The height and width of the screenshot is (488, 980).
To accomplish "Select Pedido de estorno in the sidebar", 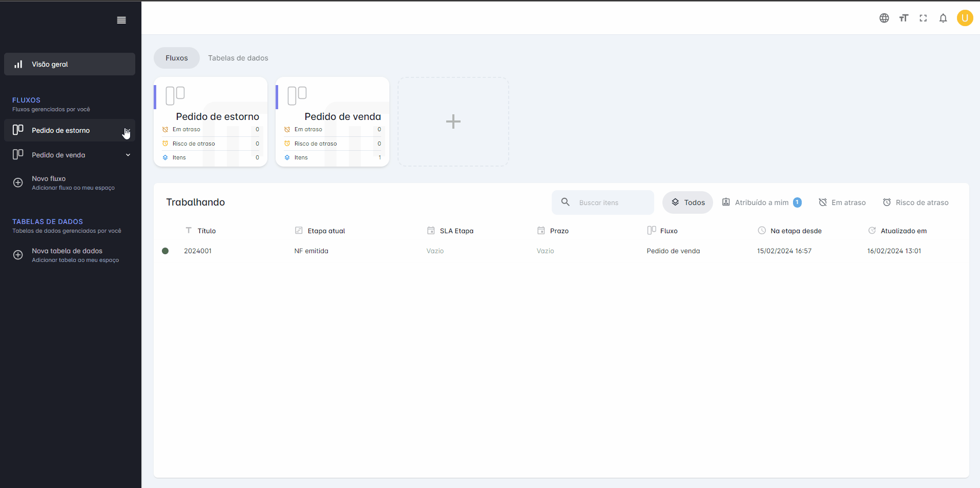I will coord(70,130).
